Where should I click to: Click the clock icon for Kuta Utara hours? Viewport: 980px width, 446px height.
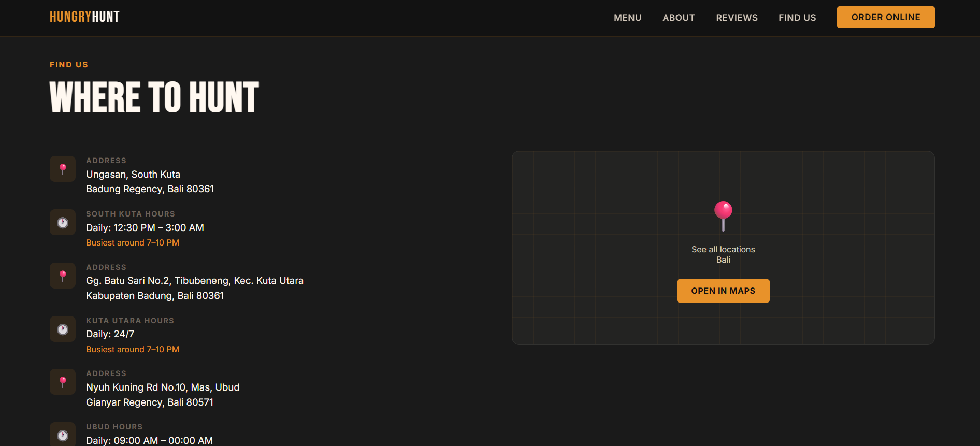click(63, 329)
